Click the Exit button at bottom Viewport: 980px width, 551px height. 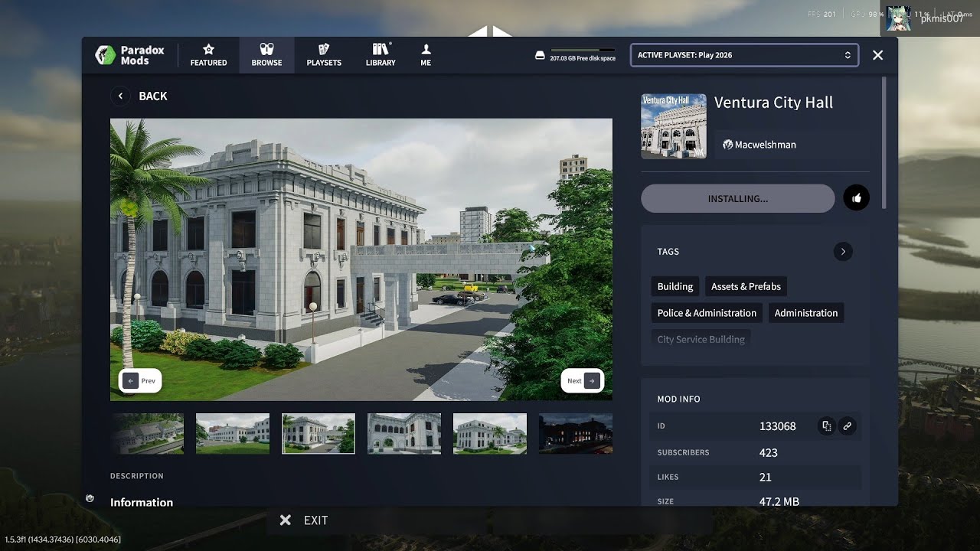(x=315, y=520)
